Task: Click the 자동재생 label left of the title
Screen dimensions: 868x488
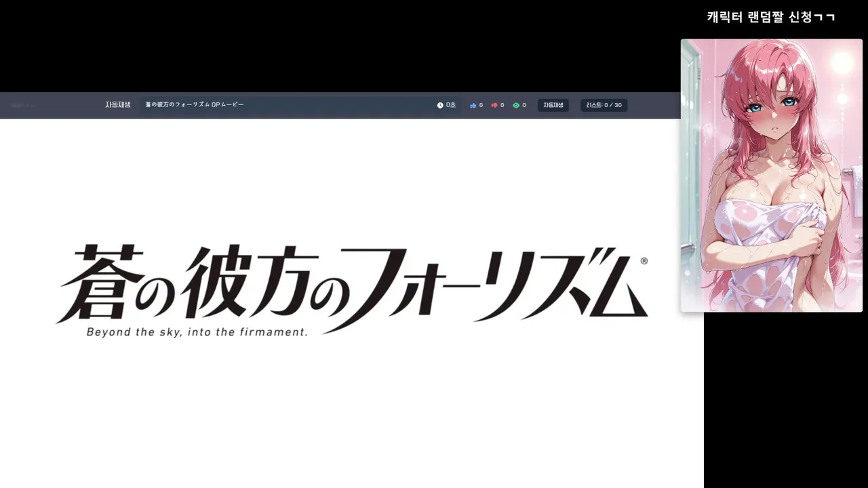Action: coord(118,105)
